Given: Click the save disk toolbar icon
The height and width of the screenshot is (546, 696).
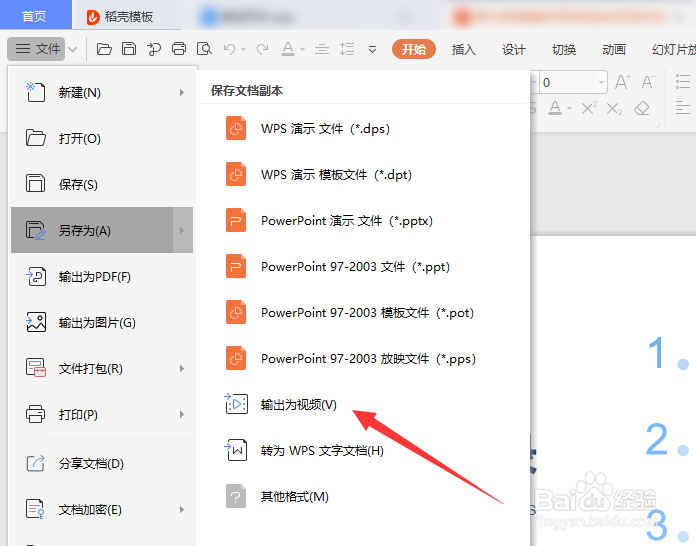Looking at the screenshot, I should point(129,49).
